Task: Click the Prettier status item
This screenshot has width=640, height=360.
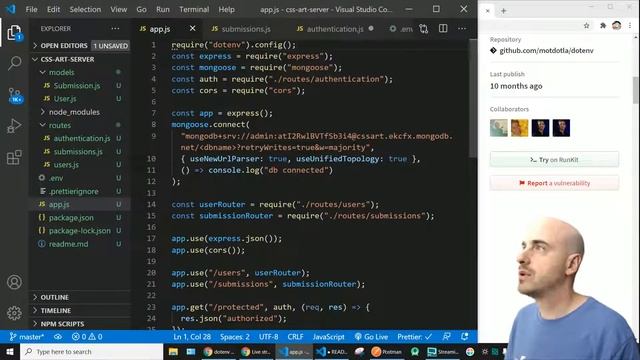Action: click(x=414, y=337)
